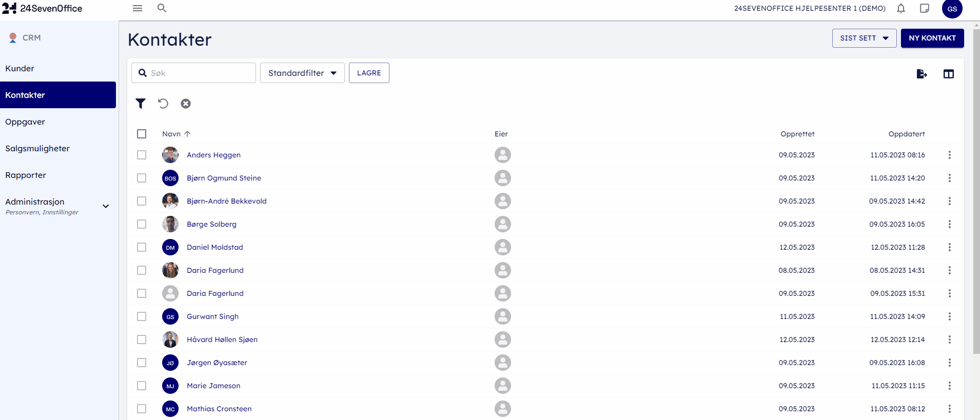Click the filter funnel icon
980x420 pixels.
141,104
